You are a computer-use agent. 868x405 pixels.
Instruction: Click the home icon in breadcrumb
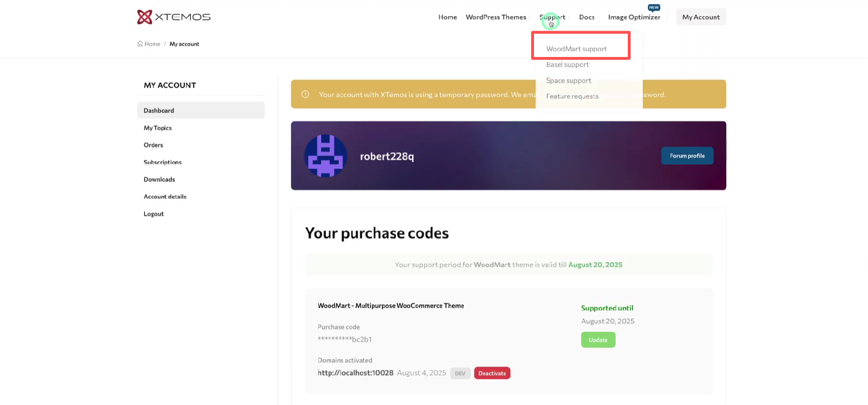click(140, 44)
